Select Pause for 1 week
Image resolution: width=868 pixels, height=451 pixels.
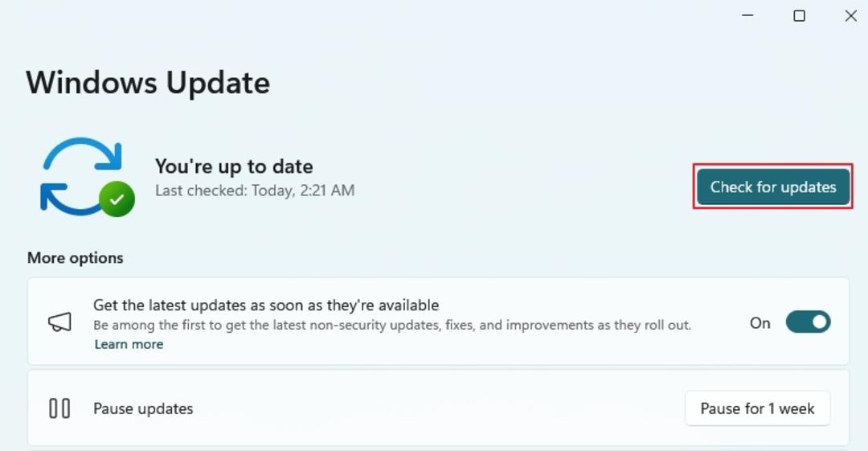757,408
